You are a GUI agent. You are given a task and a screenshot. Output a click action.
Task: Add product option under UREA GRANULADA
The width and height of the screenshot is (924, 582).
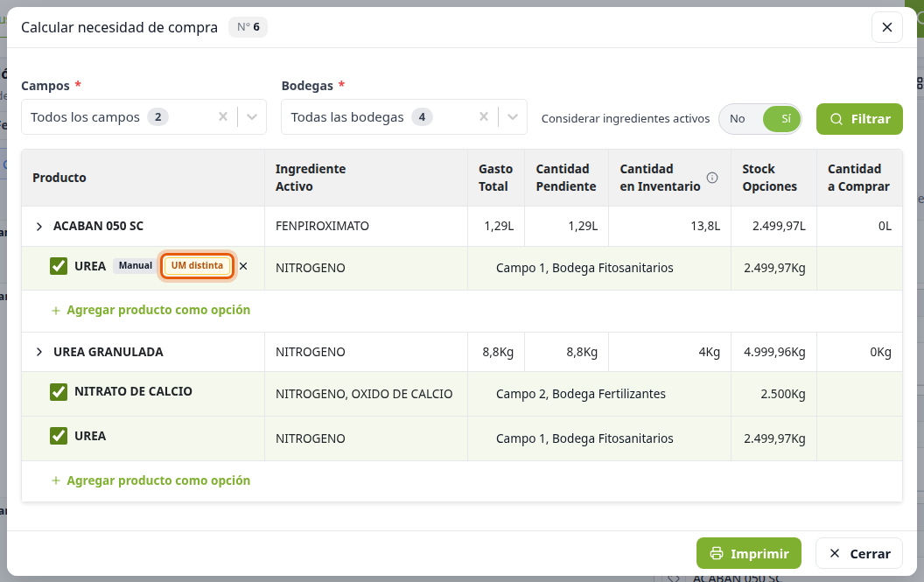tap(150, 480)
